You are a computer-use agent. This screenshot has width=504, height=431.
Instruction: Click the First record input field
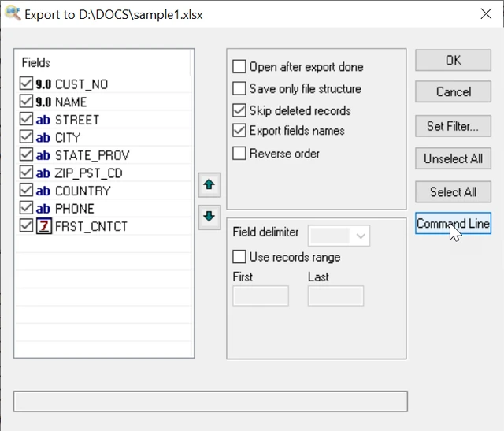(x=261, y=295)
